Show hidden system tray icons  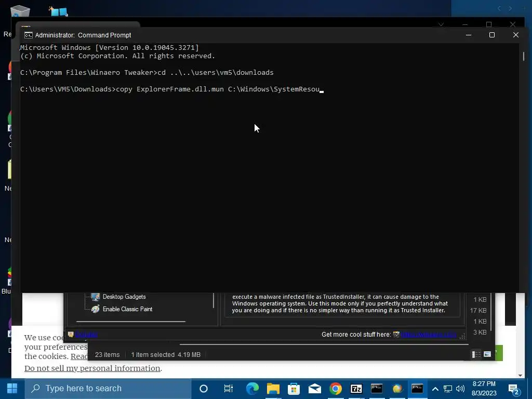pos(435,389)
